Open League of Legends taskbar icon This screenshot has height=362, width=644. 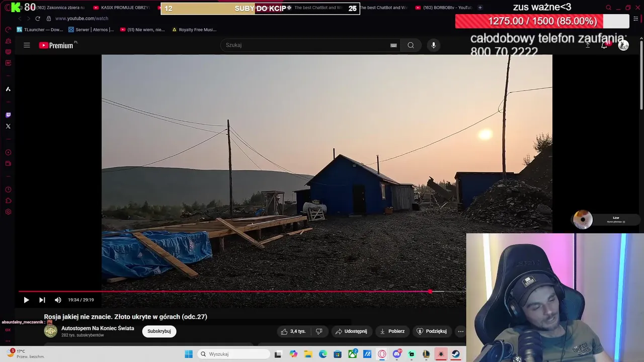click(x=426, y=354)
